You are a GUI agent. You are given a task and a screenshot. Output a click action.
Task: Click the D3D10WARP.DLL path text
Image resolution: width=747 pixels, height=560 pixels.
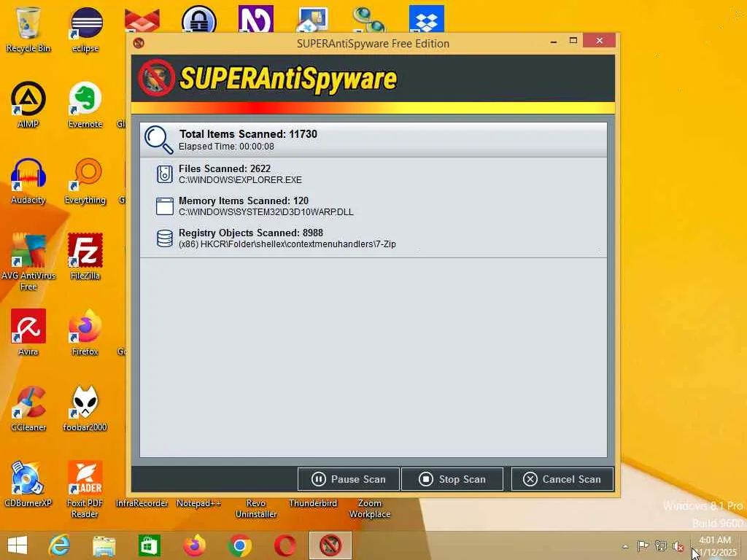coord(266,212)
